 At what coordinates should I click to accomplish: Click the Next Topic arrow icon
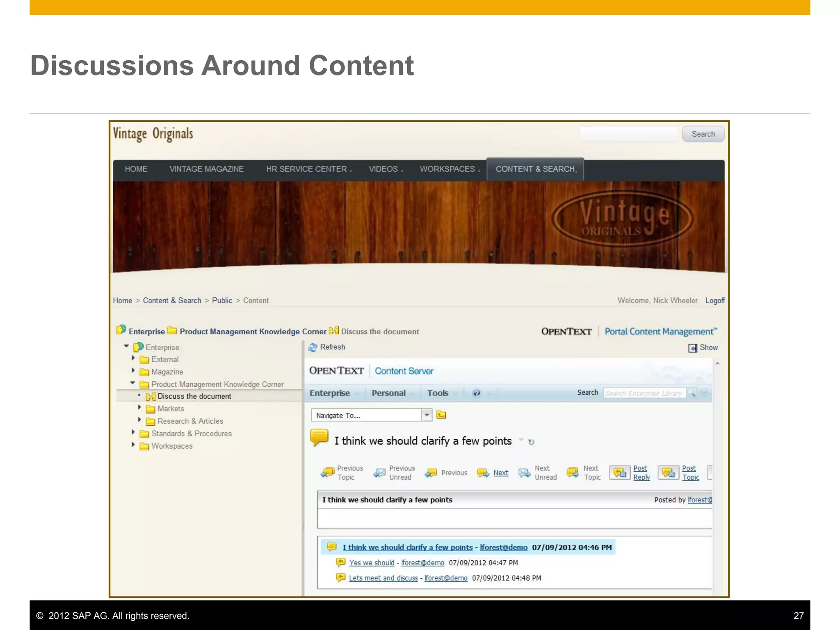pyautogui.click(x=573, y=473)
